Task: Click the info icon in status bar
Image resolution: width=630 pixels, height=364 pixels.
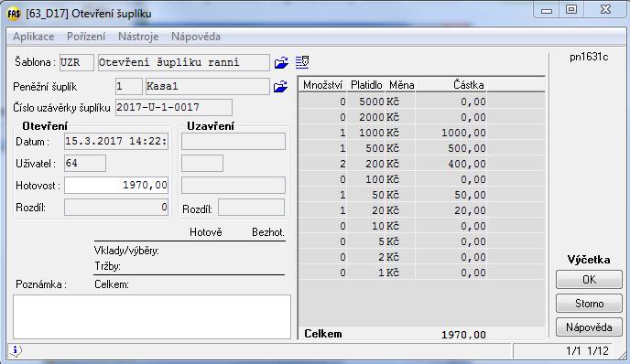Action: (x=16, y=350)
